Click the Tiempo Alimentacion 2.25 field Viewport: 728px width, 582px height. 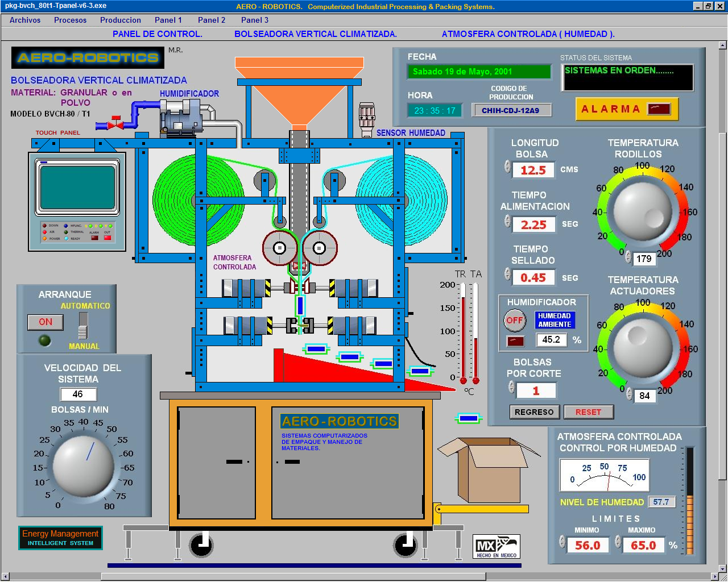533,225
